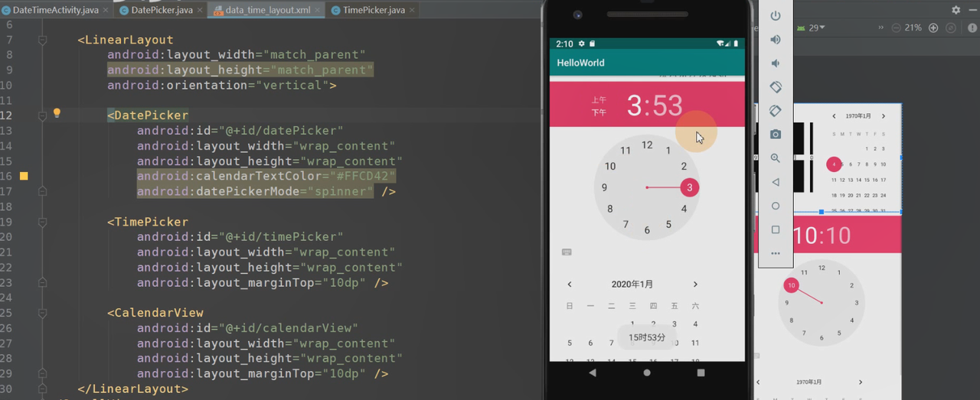Close the DateTimeActivity.java tab
Screen dimensions: 980x400
(x=106, y=11)
